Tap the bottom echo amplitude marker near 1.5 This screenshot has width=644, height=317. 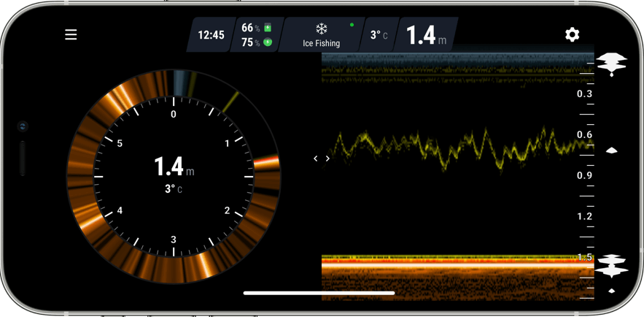point(612,266)
